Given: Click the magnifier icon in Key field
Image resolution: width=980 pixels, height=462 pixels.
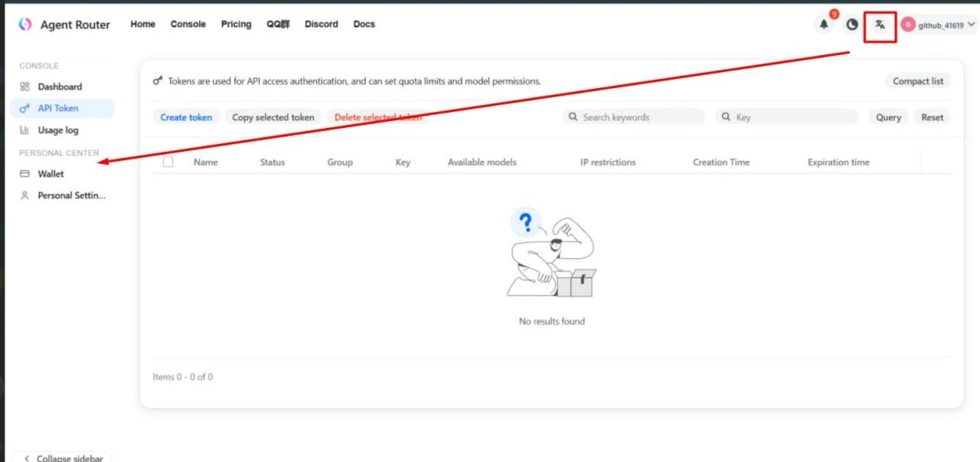Looking at the screenshot, I should pos(726,117).
